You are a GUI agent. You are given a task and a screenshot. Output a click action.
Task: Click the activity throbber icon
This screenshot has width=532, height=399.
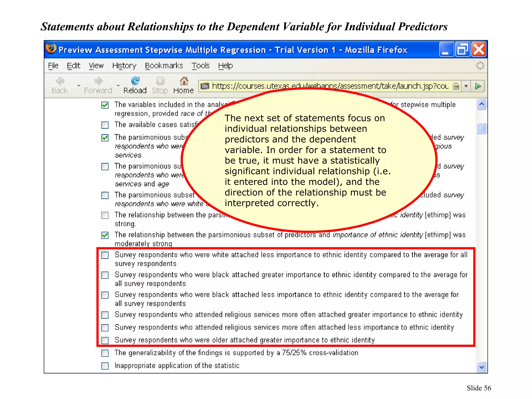pos(480,65)
